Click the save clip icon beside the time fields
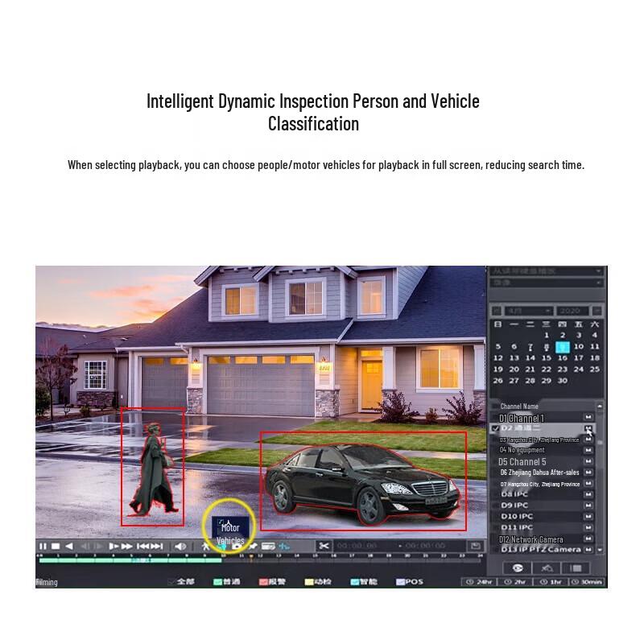Image resolution: width=644 pixels, height=644 pixels. [475, 546]
